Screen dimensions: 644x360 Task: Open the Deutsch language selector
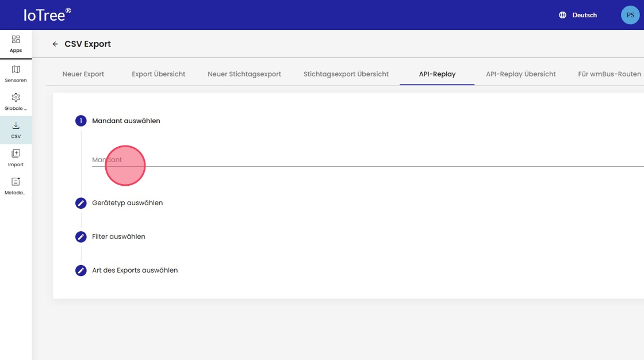coord(584,15)
